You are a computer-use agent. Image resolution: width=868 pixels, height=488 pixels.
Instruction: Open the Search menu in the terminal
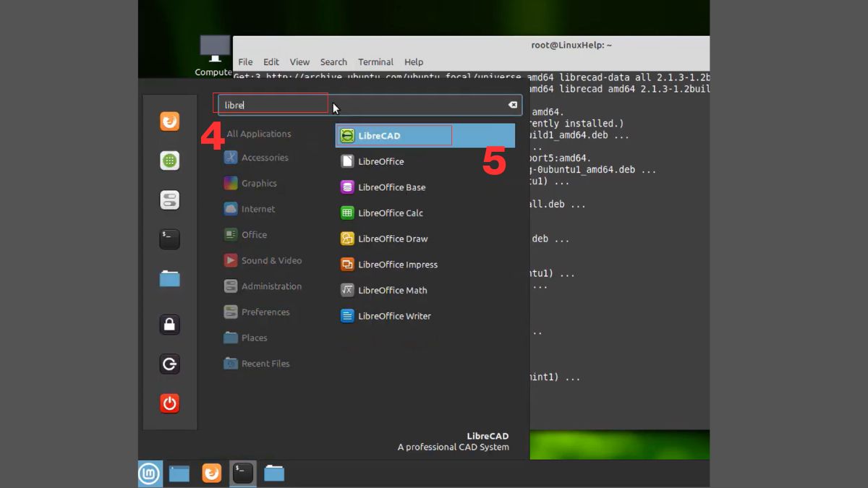coord(333,62)
